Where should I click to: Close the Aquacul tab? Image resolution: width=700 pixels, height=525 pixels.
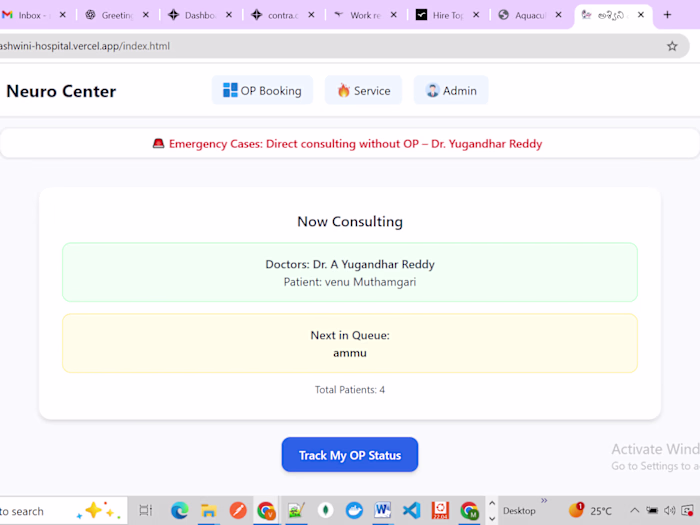click(x=558, y=15)
